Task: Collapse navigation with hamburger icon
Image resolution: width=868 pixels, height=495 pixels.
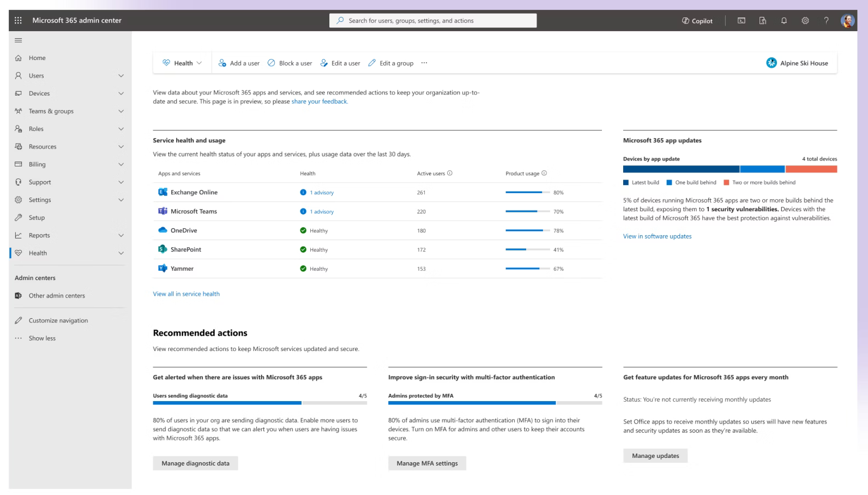Action: pyautogui.click(x=18, y=40)
